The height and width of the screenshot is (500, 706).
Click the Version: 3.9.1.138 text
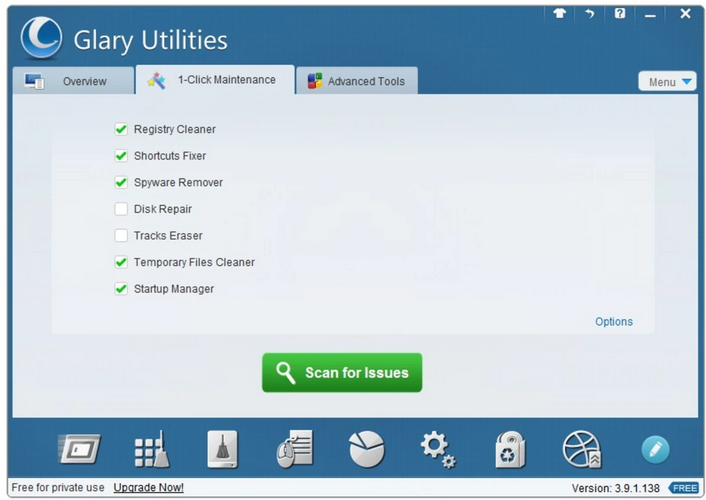(615, 488)
